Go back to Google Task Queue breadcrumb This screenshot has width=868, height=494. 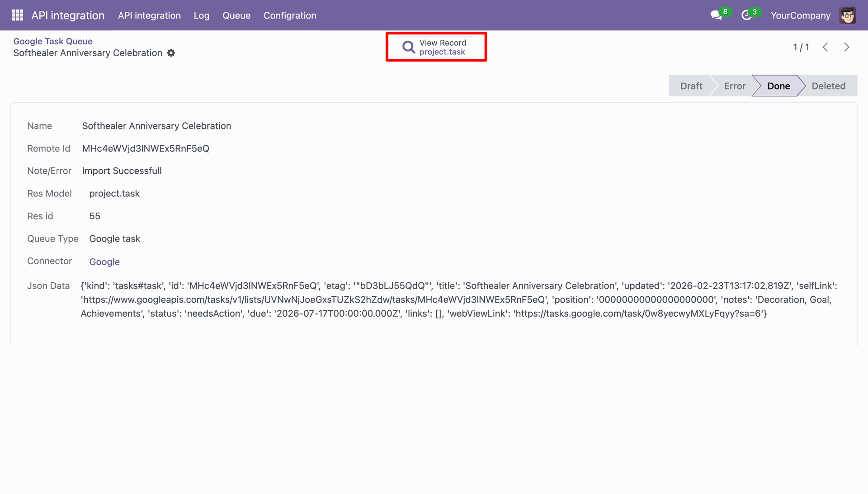point(53,41)
